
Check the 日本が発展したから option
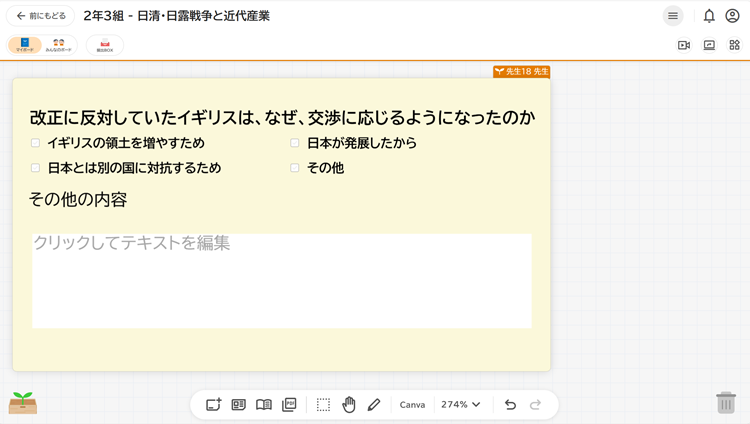click(x=295, y=143)
